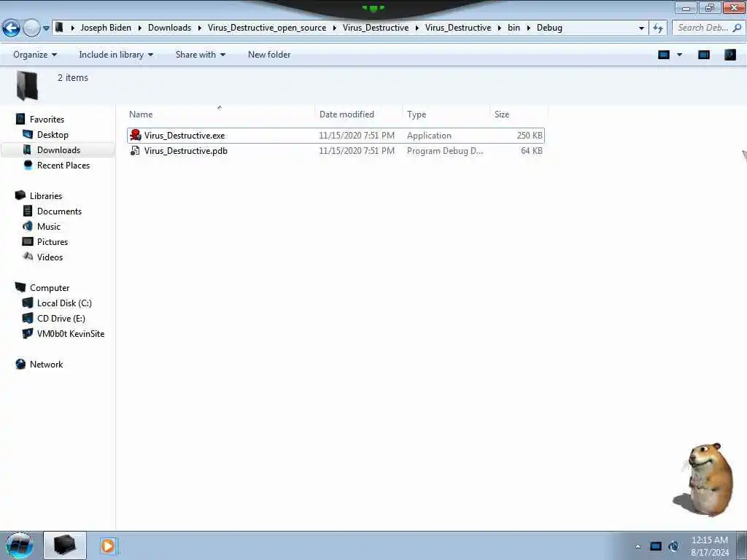
Task: Select Favorites in the navigation pane
Action: click(x=47, y=120)
